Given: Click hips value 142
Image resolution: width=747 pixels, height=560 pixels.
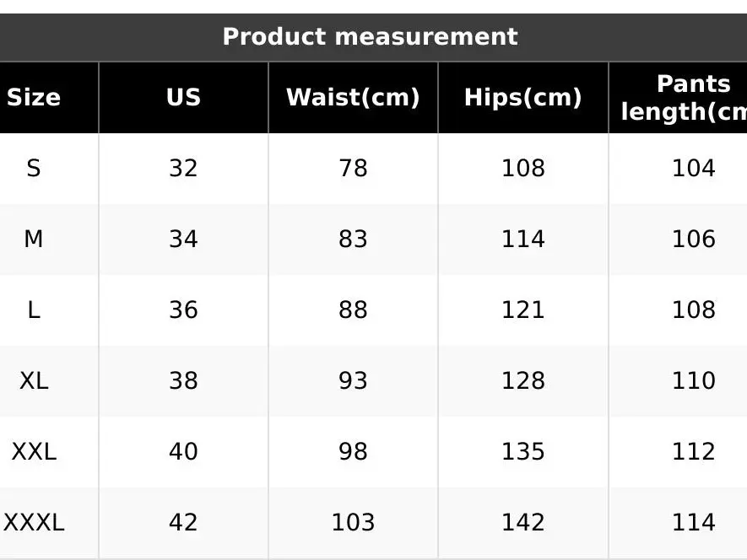Looking at the screenshot, I should [x=522, y=523].
